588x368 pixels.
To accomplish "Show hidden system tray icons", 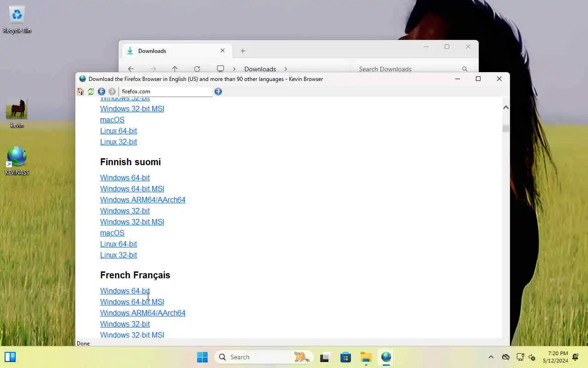I will tap(491, 357).
